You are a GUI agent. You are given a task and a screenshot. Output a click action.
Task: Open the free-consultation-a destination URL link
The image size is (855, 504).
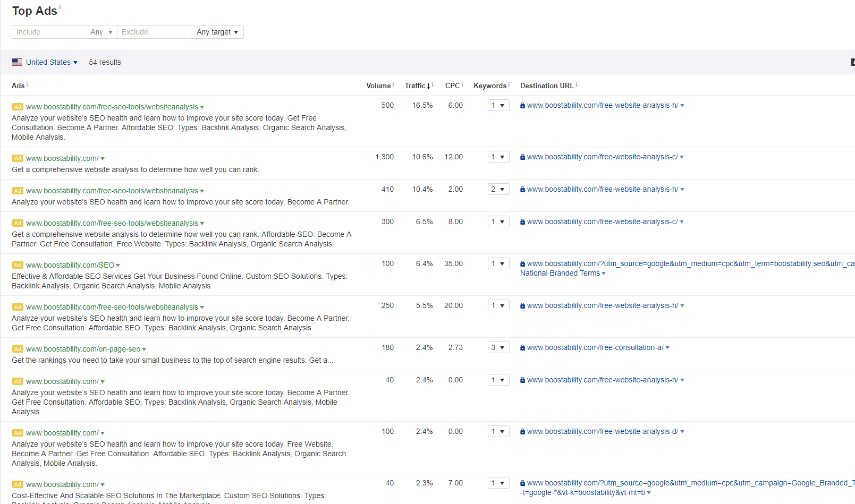(596, 347)
